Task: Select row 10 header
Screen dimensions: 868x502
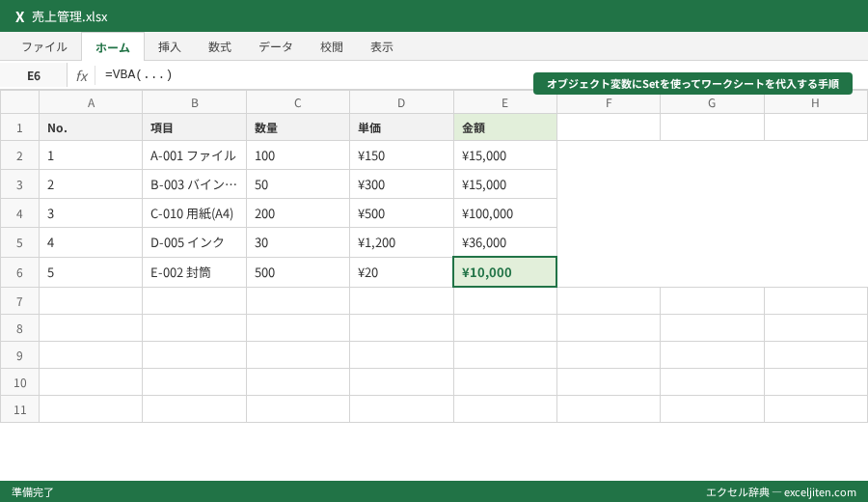Action: click(x=19, y=381)
